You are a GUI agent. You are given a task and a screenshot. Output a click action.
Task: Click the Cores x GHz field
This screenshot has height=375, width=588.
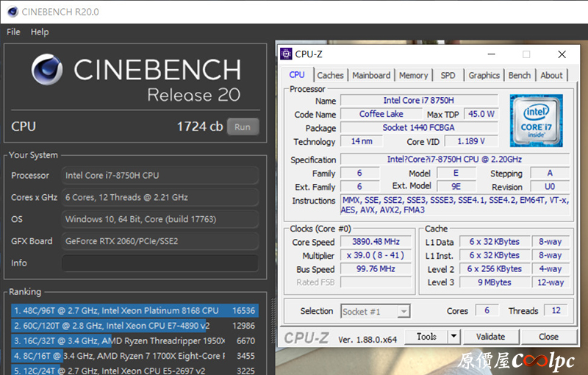(160, 197)
